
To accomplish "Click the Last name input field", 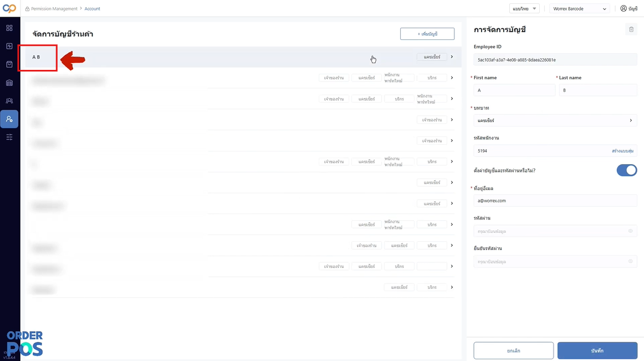I will [x=598, y=90].
